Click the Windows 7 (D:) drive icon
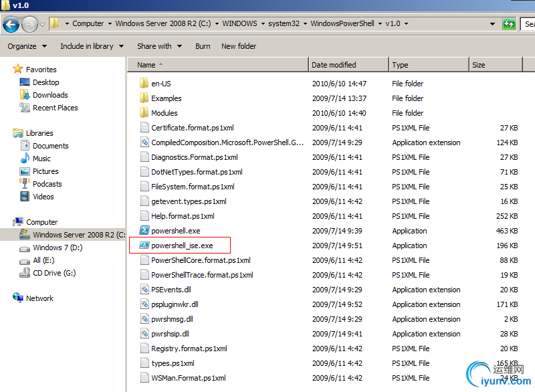Screen dimensions: 535x392 pos(25,248)
